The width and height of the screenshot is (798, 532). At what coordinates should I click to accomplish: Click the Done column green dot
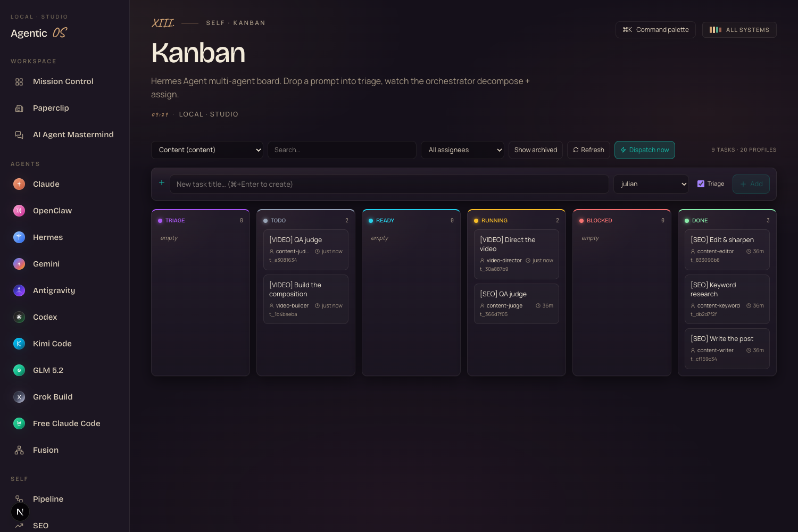point(687,221)
